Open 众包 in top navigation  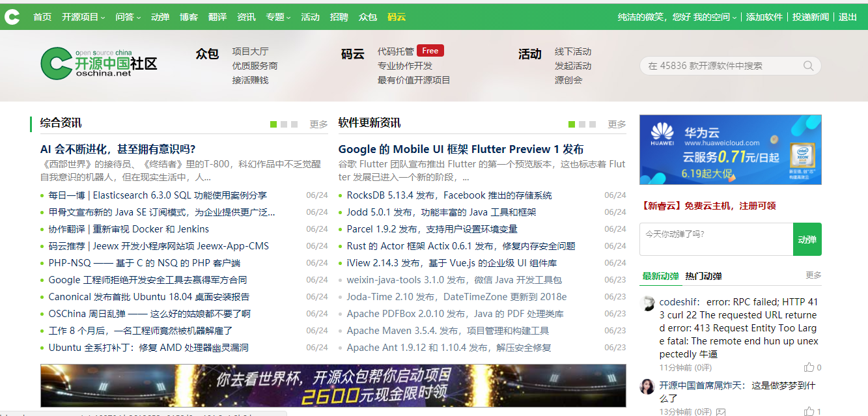coord(368,17)
